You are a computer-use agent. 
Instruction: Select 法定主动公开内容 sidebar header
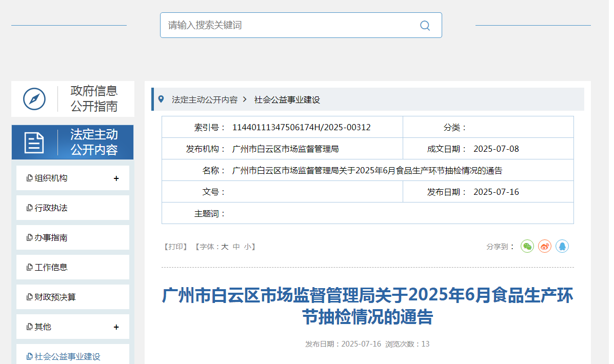[x=72, y=142]
